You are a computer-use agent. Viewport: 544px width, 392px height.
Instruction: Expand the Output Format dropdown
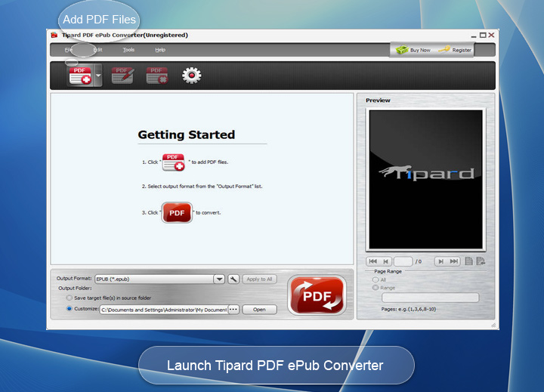219,279
